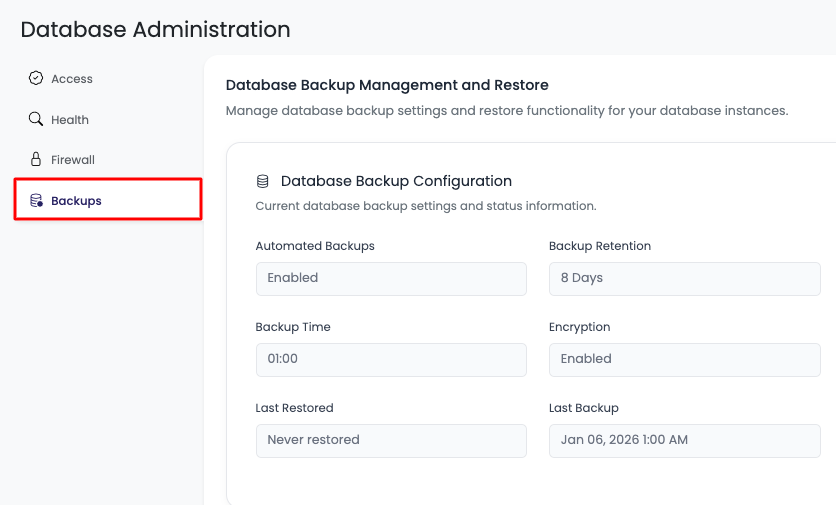Select the Backups sidebar item
This screenshot has width=836, height=505.
[108, 199]
